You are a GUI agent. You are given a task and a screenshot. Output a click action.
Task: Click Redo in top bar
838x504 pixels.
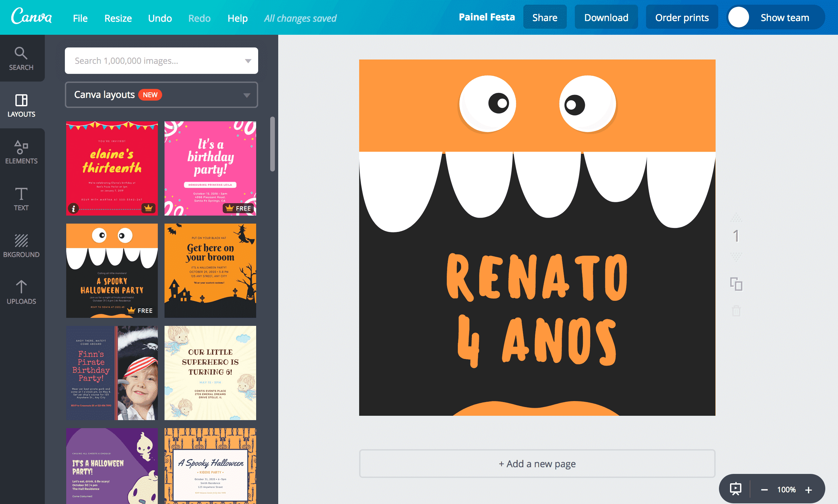pyautogui.click(x=200, y=18)
